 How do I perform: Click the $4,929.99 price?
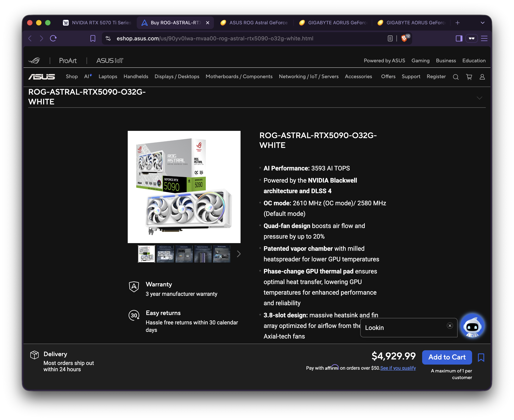click(x=394, y=356)
